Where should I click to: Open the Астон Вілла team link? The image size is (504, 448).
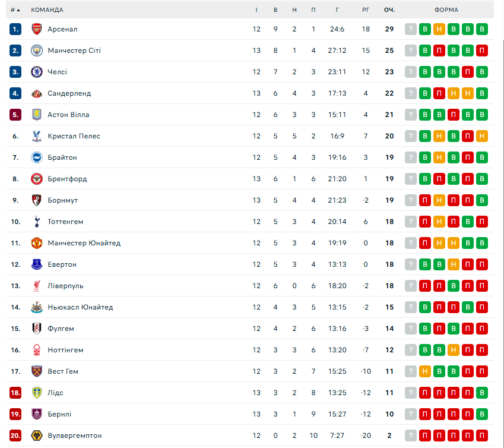[68, 115]
